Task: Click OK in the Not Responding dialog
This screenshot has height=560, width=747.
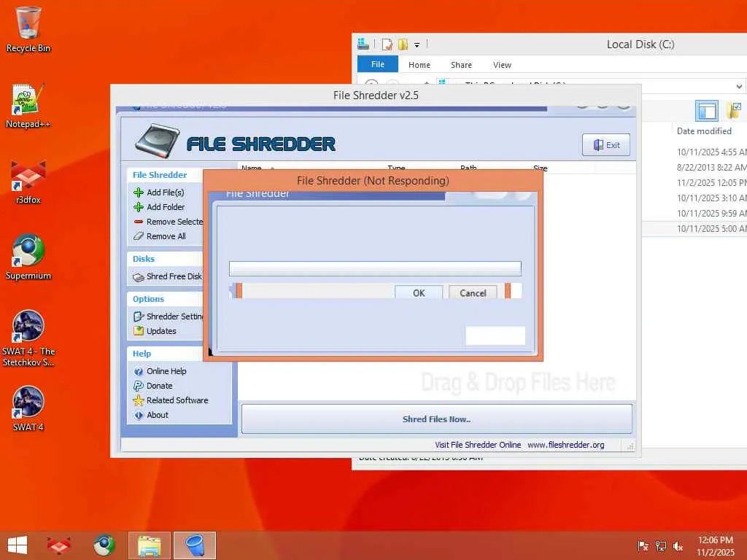Action: 419,293
